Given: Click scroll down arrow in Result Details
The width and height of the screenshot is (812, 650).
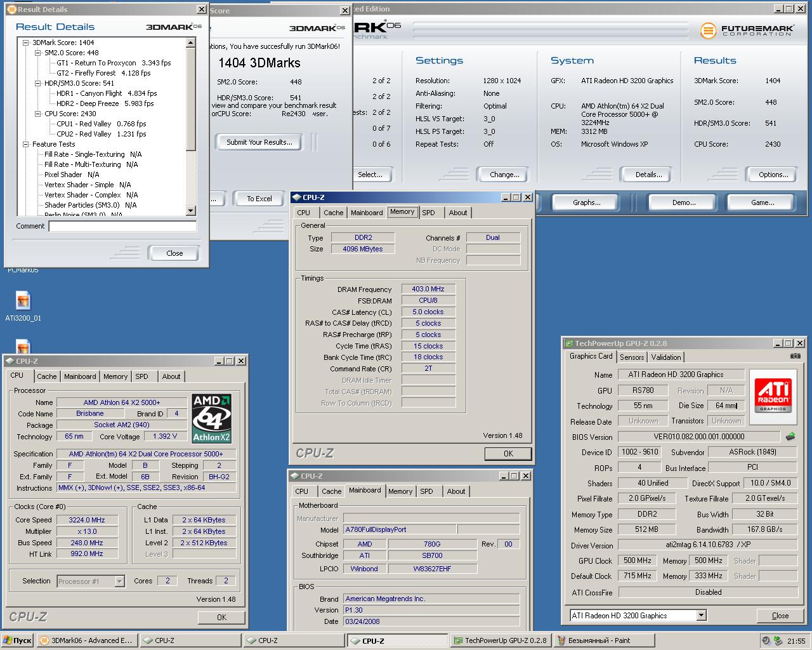Looking at the screenshot, I should (191, 211).
